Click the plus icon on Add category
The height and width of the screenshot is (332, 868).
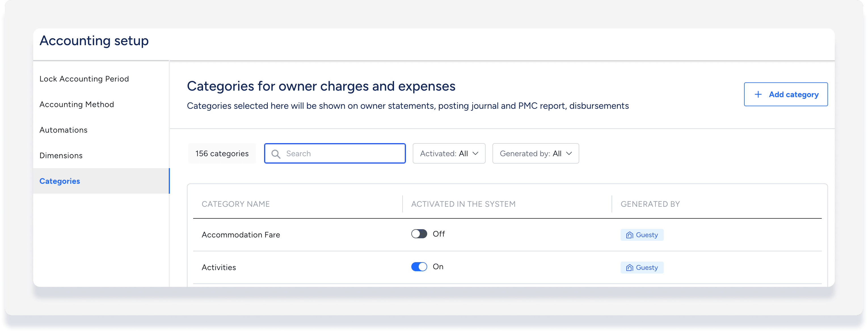click(758, 95)
